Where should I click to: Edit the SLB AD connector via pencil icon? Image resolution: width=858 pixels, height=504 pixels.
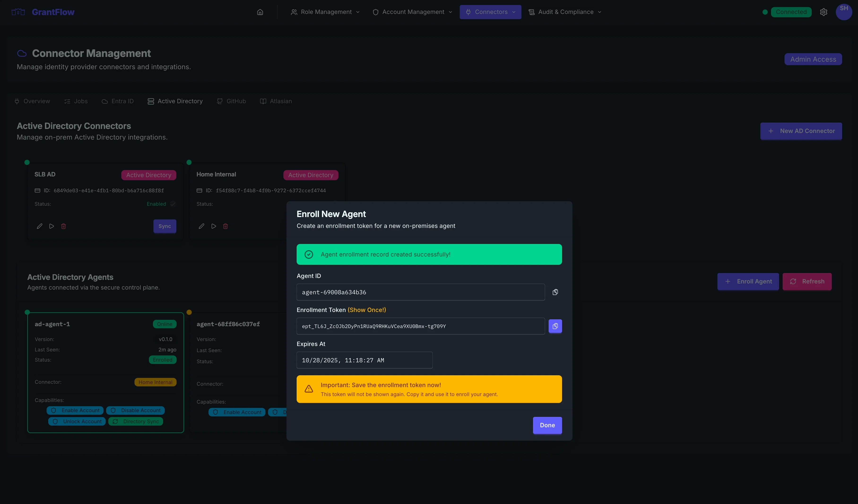point(39,226)
